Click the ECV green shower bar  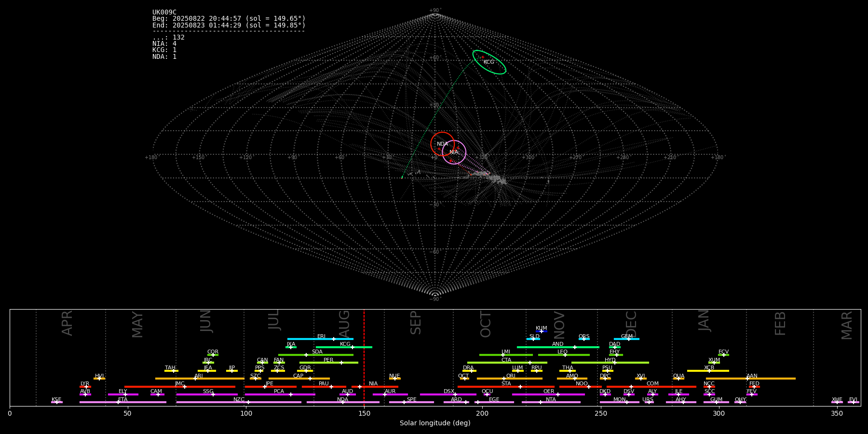coord(723,355)
